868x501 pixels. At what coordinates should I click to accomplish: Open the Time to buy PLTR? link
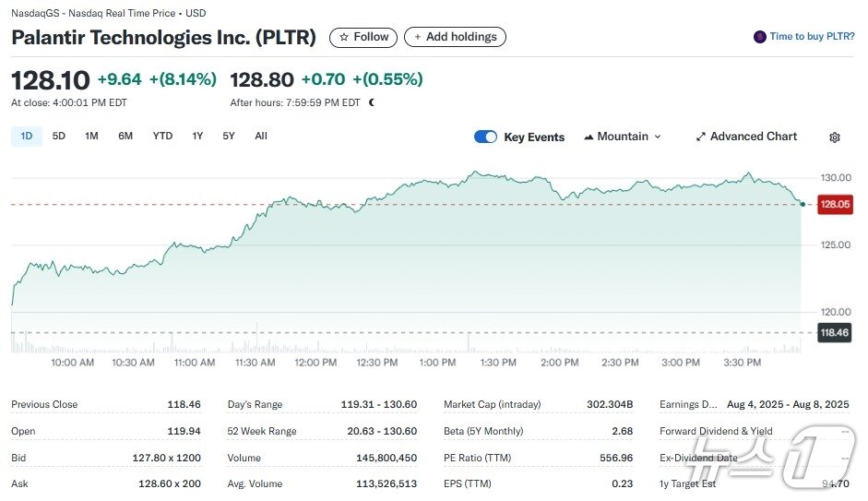(x=811, y=37)
